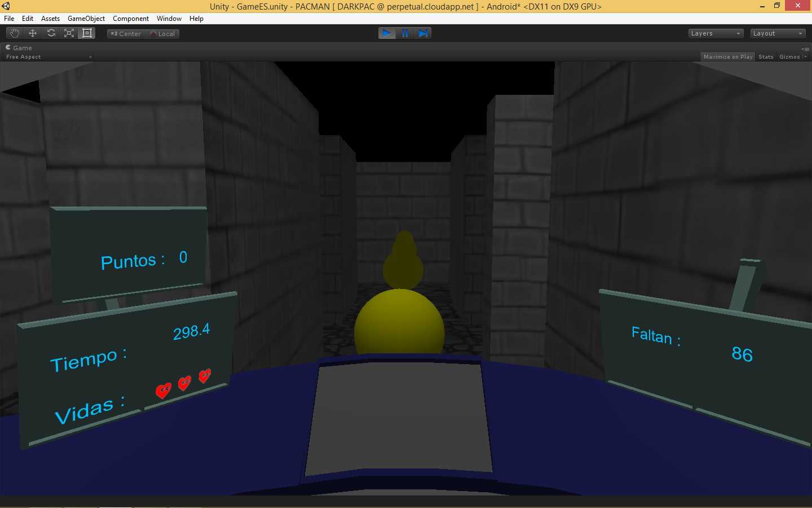The height and width of the screenshot is (508, 812).
Task: Open the Assets menu
Action: pyautogui.click(x=50, y=19)
